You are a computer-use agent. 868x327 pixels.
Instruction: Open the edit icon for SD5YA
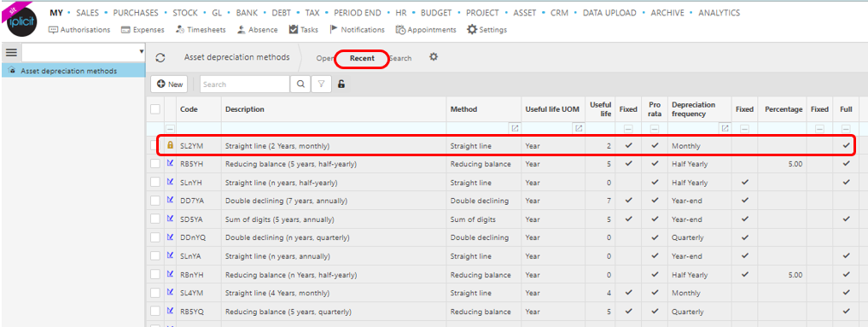(171, 219)
